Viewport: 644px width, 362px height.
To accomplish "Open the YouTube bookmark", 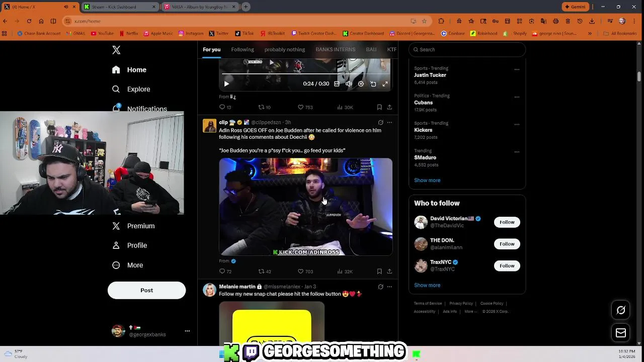I will (102, 34).
